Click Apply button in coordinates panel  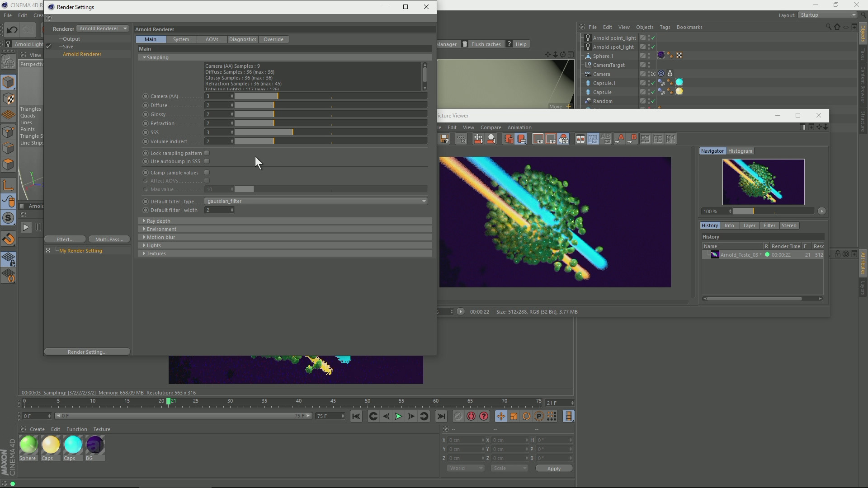pyautogui.click(x=554, y=469)
